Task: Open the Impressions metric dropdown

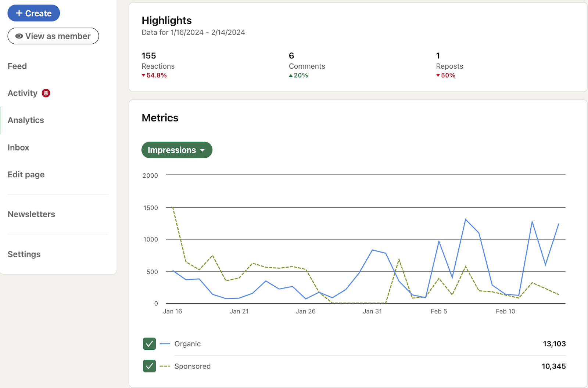Action: [x=177, y=150]
